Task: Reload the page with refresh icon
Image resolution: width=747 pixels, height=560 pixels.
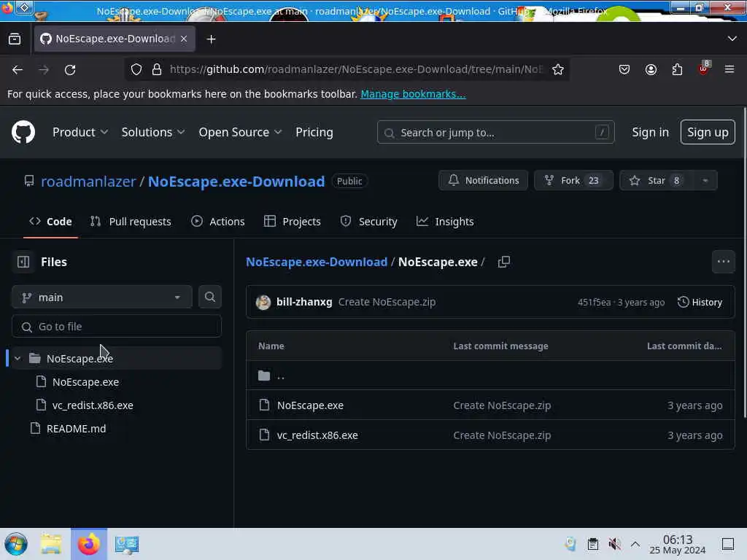Action: coord(70,70)
